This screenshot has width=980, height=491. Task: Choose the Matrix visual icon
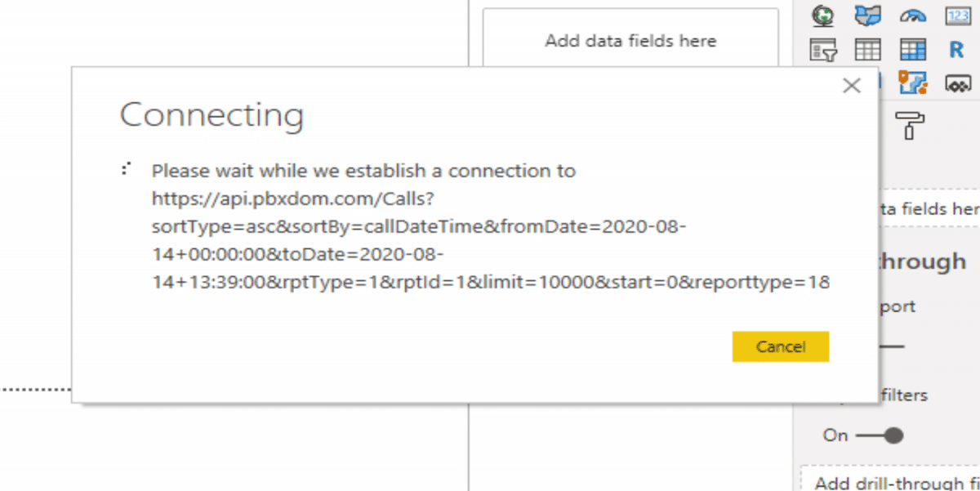tap(912, 50)
